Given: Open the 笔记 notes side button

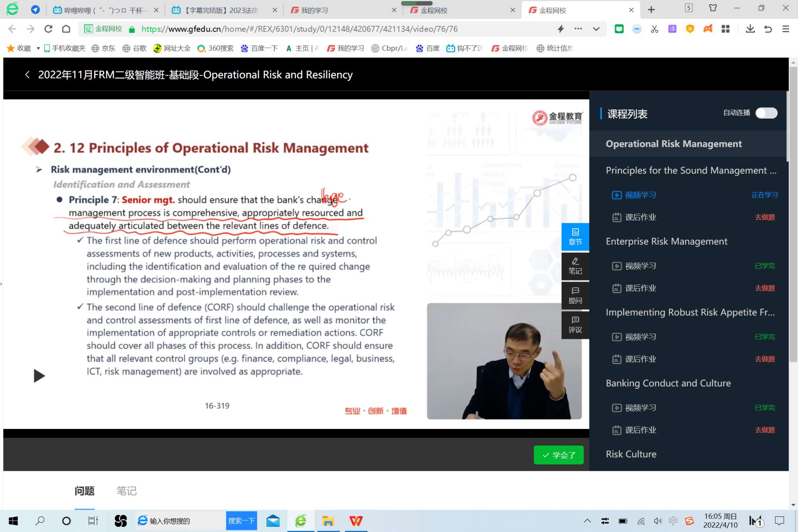Looking at the screenshot, I should coord(575,266).
